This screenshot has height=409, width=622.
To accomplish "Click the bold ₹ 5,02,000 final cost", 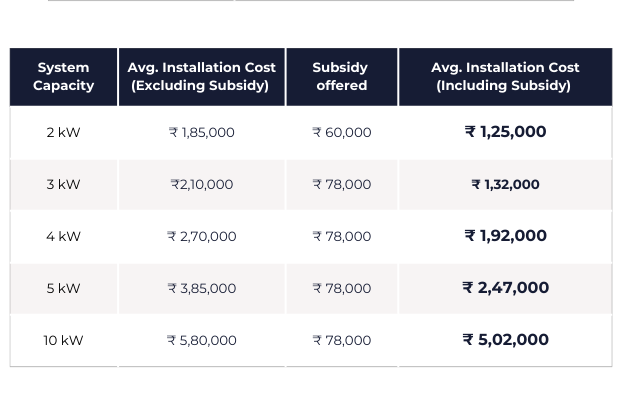I will [x=505, y=340].
